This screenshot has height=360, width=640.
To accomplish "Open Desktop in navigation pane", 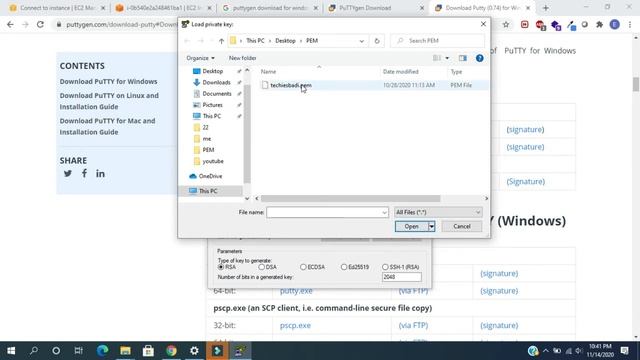I will click(213, 71).
